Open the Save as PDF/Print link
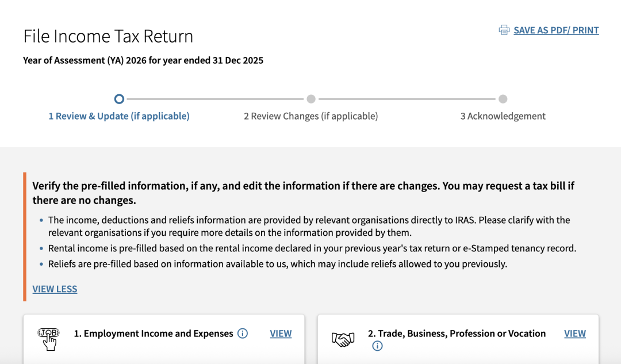 556,30
